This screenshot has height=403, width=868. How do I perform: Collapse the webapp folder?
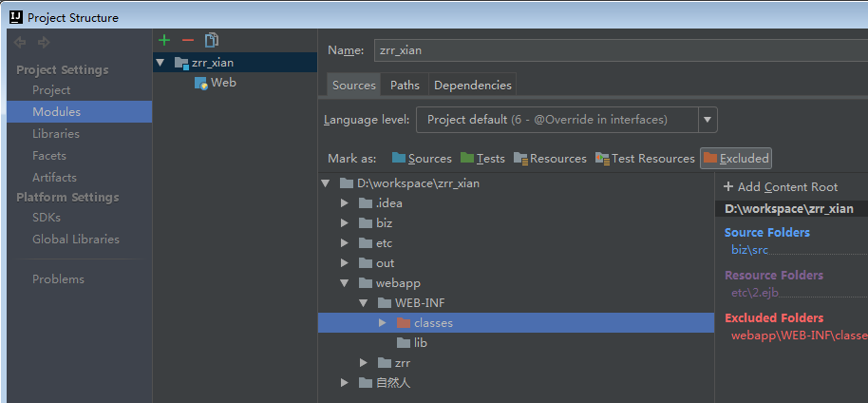tap(345, 282)
